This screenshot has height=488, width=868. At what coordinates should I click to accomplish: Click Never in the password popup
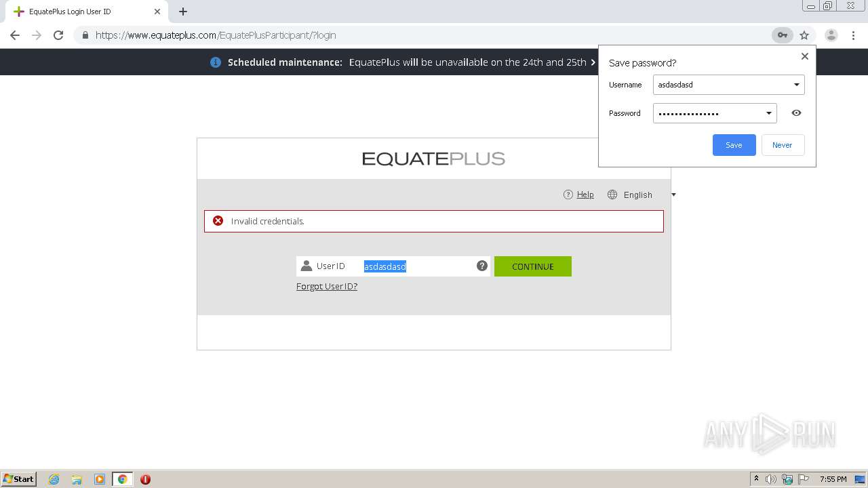(783, 145)
